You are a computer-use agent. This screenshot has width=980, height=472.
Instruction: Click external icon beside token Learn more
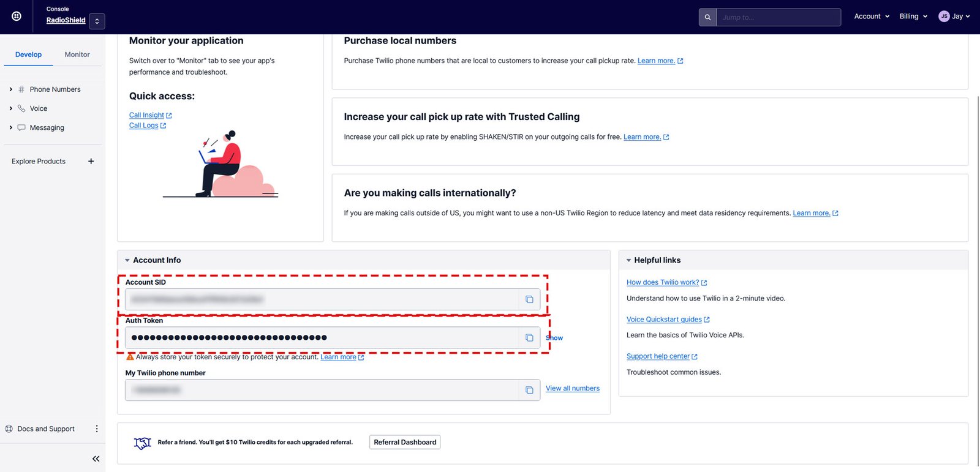(x=361, y=358)
